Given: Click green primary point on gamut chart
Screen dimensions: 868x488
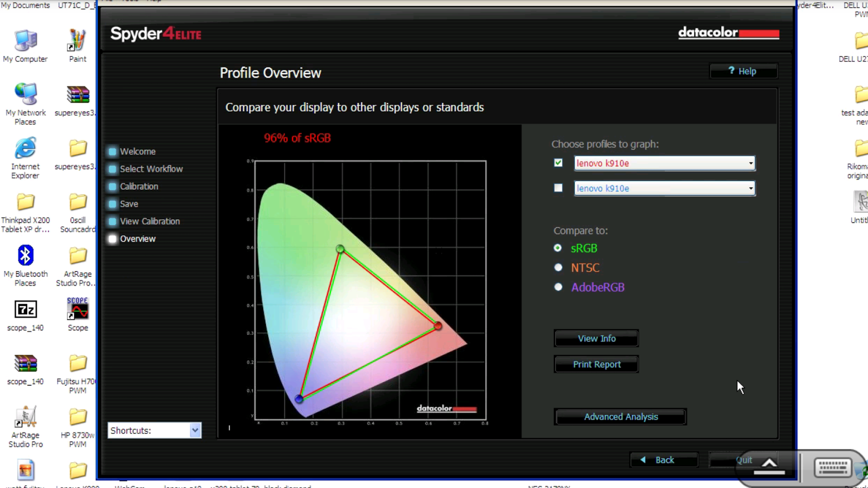Looking at the screenshot, I should [340, 249].
